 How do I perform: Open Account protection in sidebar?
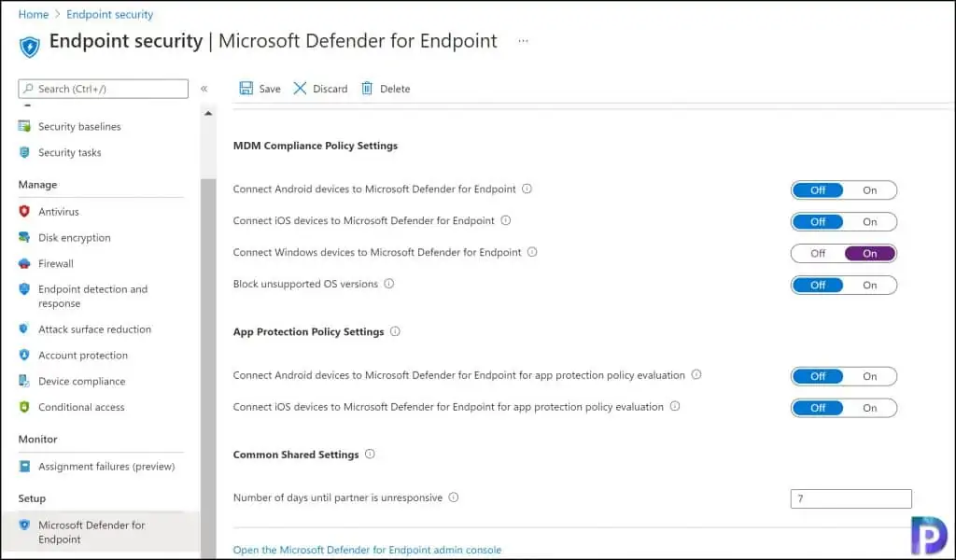coord(83,355)
